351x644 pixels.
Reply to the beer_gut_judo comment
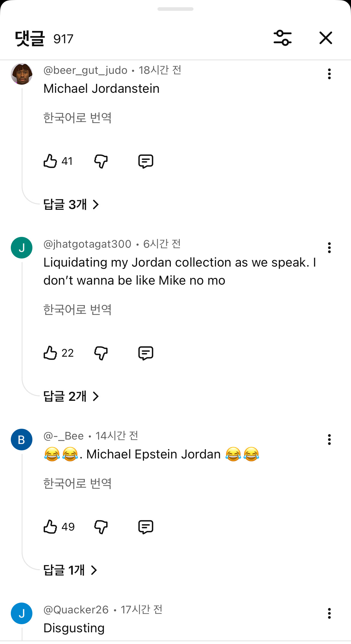(x=146, y=161)
